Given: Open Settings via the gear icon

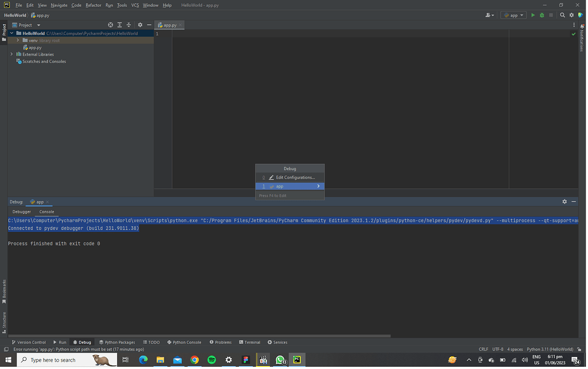Looking at the screenshot, I should tap(571, 15).
